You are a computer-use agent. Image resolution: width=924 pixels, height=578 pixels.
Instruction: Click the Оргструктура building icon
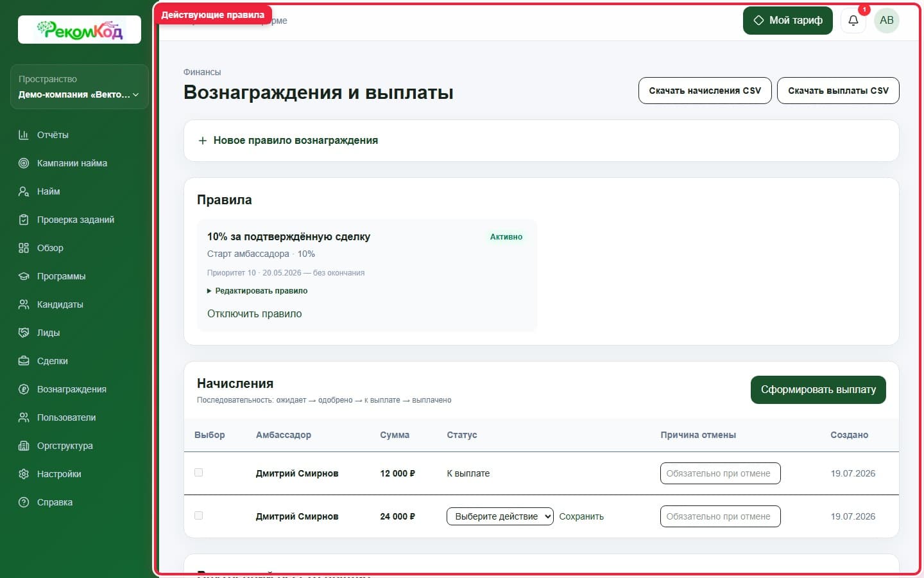point(24,446)
